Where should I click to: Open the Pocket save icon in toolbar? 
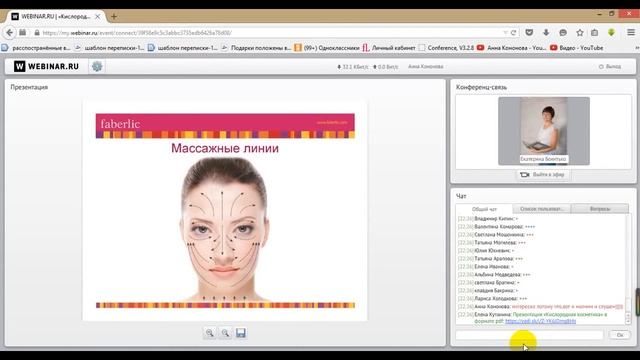tap(529, 33)
